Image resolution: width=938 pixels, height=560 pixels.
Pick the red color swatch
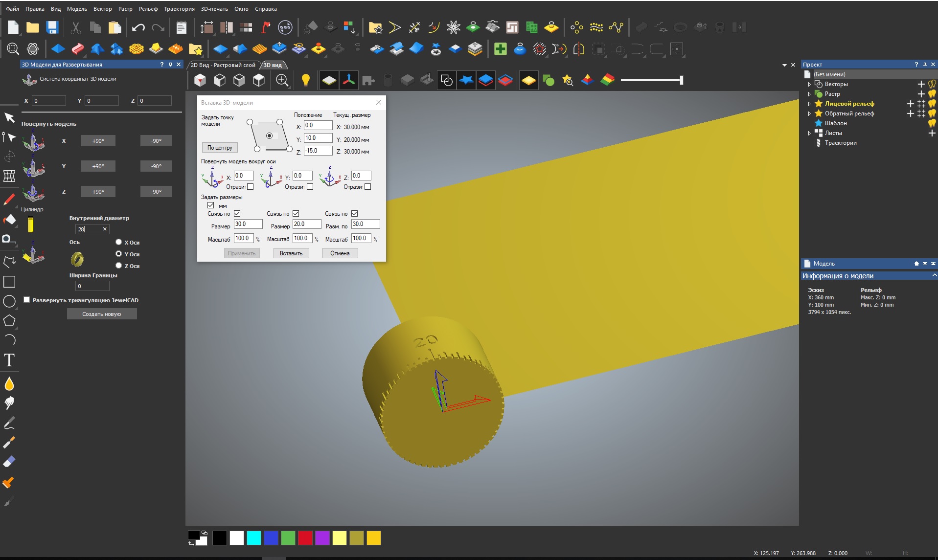click(305, 538)
